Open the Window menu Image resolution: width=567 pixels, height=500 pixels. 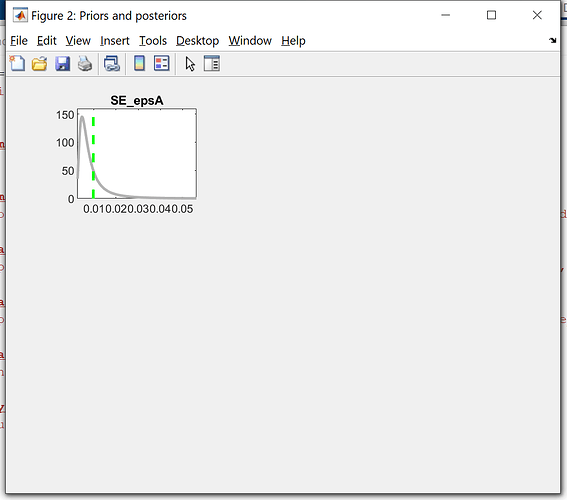tap(250, 41)
